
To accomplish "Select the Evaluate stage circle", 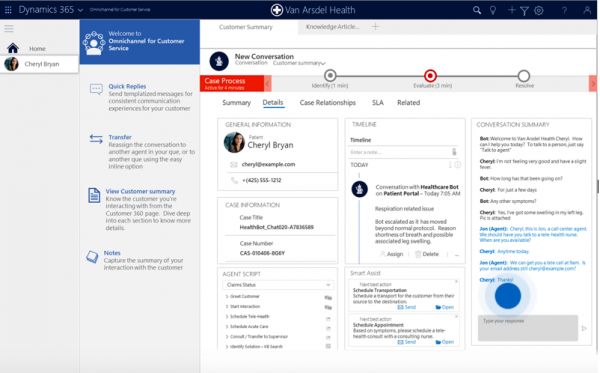I will (x=430, y=76).
